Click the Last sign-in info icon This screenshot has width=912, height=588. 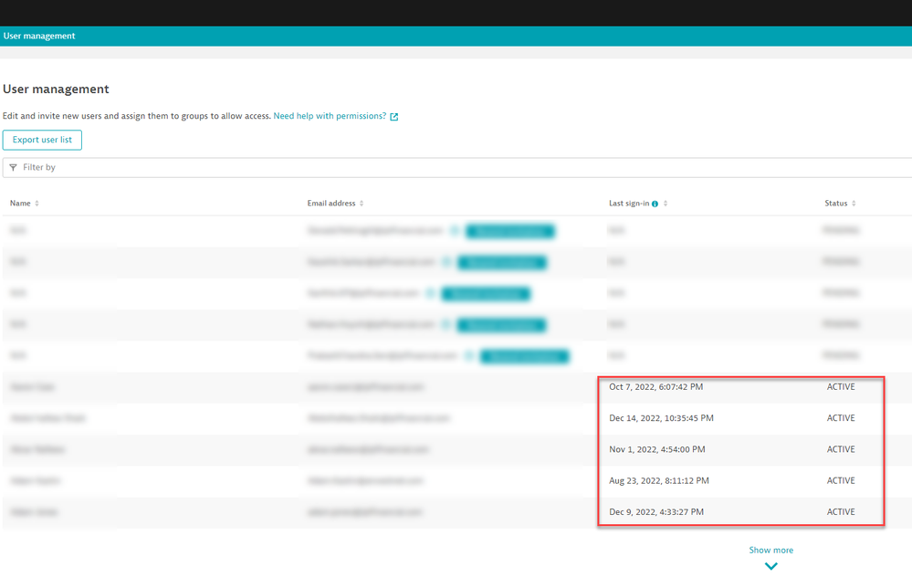655,204
